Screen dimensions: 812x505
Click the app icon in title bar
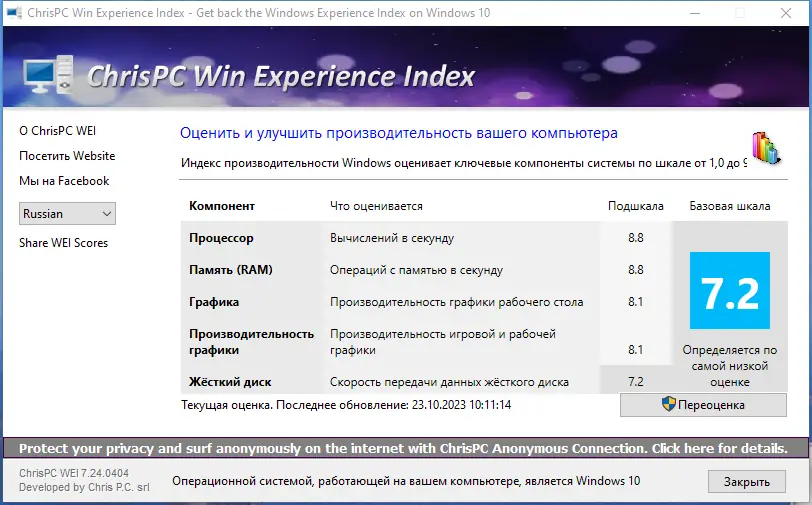point(14,13)
